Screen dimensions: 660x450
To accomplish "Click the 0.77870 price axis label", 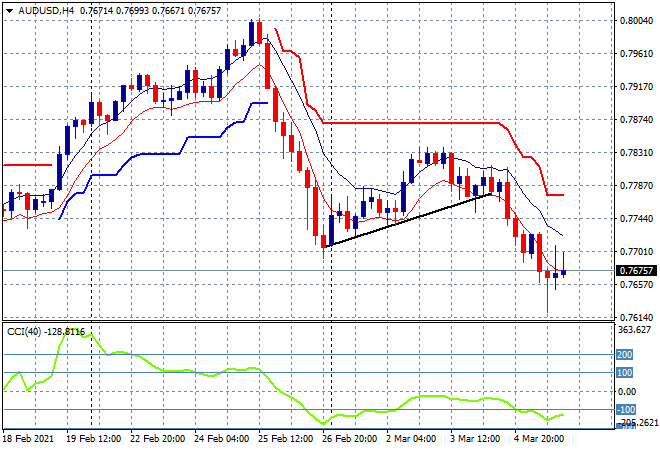I will point(636,185).
